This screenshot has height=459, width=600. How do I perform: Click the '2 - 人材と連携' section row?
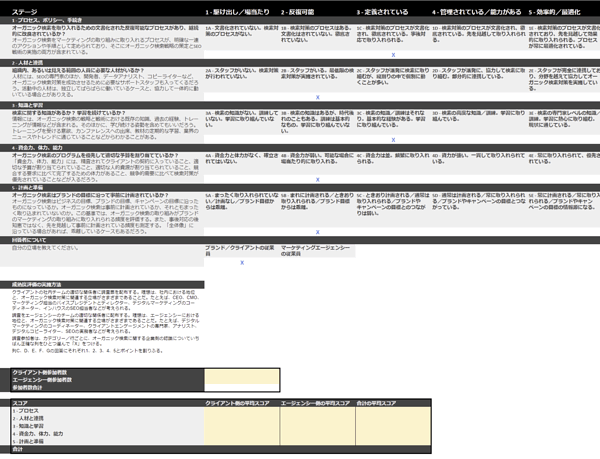click(300, 63)
